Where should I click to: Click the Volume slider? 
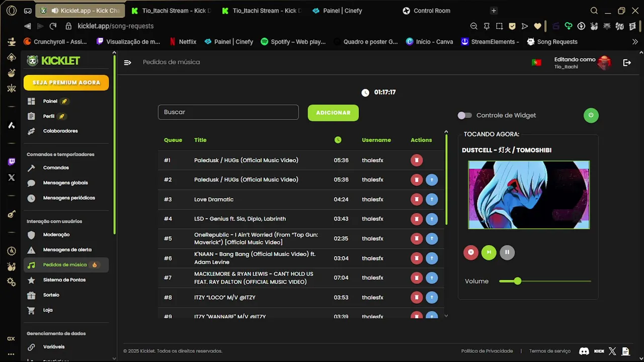[545, 281]
